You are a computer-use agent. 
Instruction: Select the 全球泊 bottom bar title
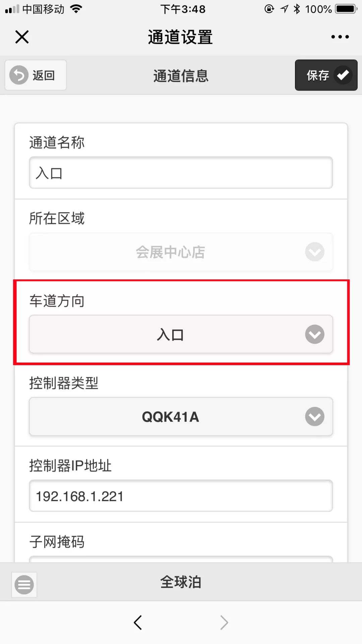click(x=181, y=582)
